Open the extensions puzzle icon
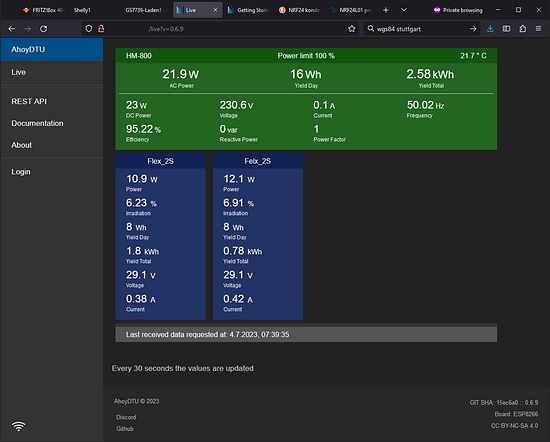Image resolution: width=550 pixels, height=442 pixels. point(522,29)
